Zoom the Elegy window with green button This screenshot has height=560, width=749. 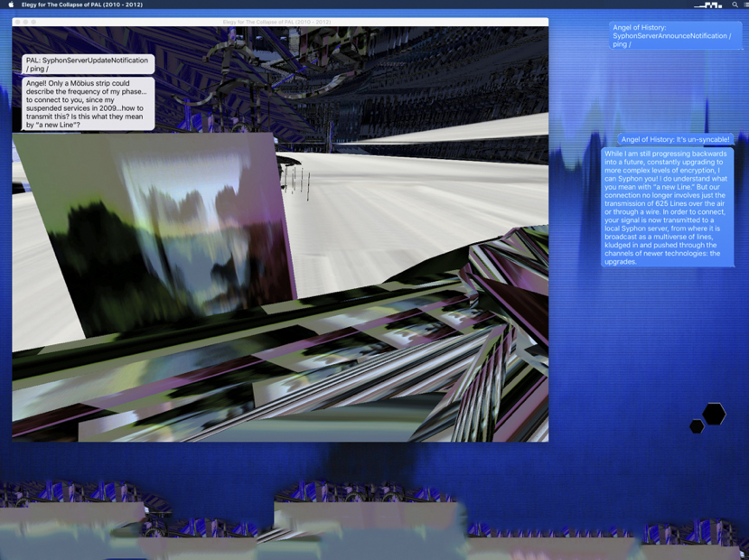coord(33,22)
